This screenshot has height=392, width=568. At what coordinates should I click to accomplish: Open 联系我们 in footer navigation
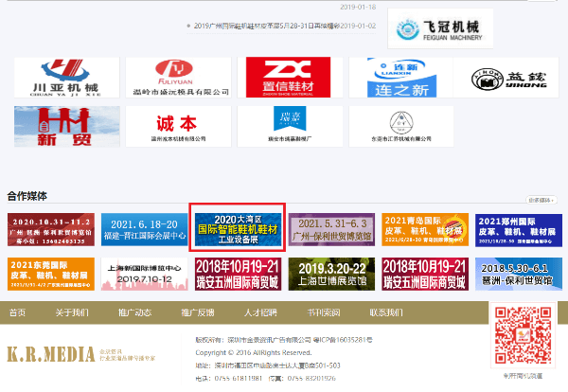(386, 312)
